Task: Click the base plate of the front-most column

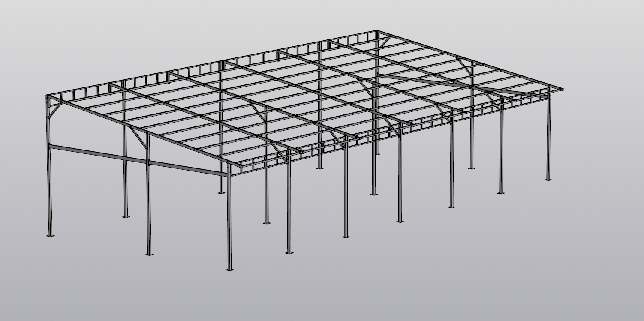Action: [x=230, y=270]
